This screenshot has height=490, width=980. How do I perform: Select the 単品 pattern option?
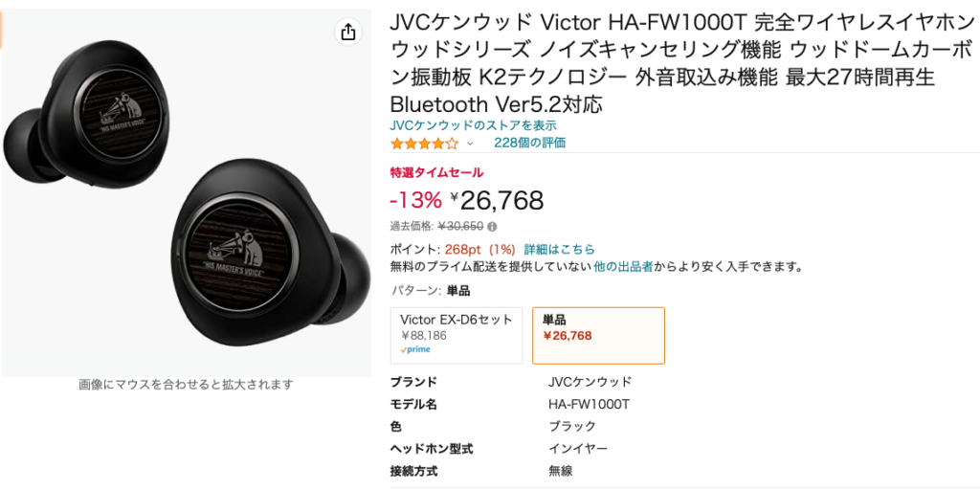click(598, 336)
